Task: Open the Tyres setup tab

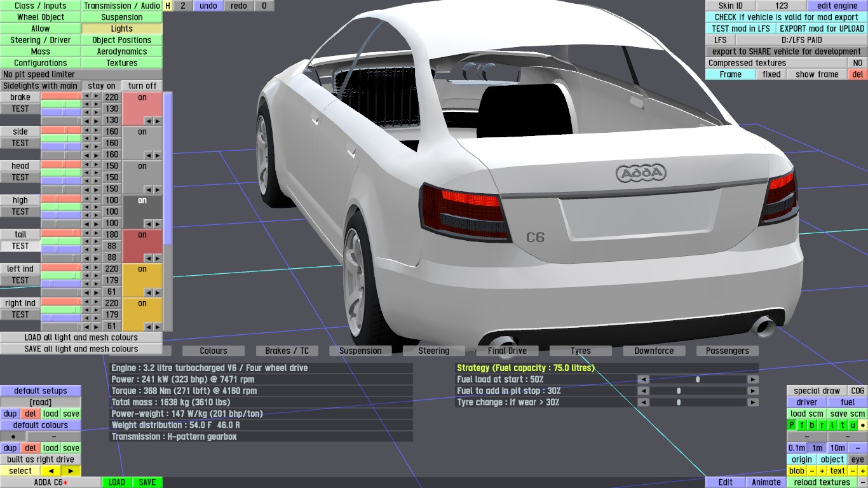Action: click(x=581, y=351)
